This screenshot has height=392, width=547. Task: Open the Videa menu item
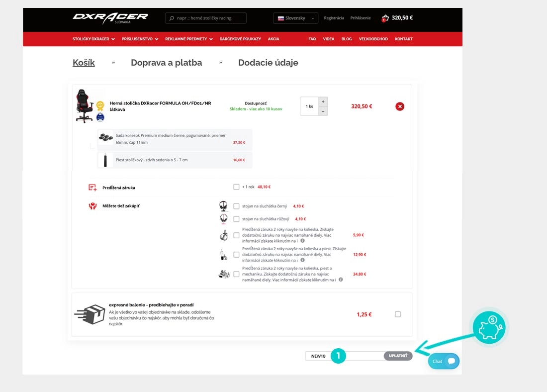[x=329, y=39]
